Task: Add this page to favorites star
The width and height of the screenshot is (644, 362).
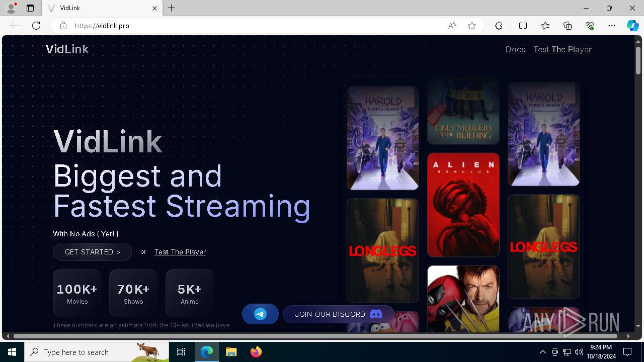Action: point(472,26)
